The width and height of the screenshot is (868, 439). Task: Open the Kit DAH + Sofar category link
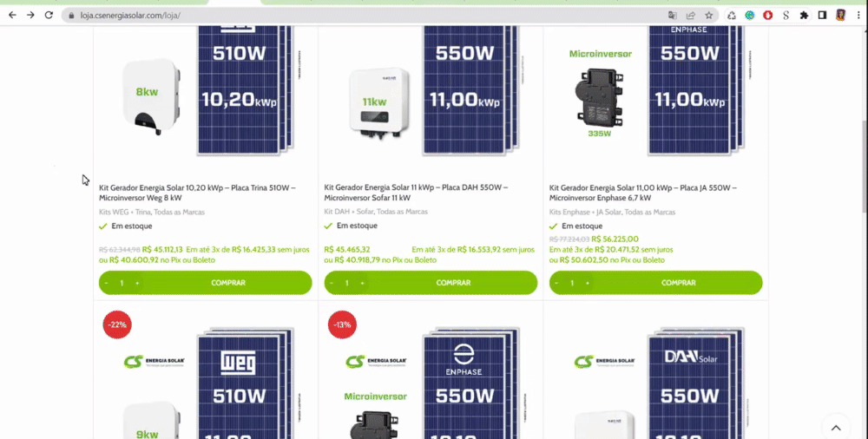[x=348, y=212]
